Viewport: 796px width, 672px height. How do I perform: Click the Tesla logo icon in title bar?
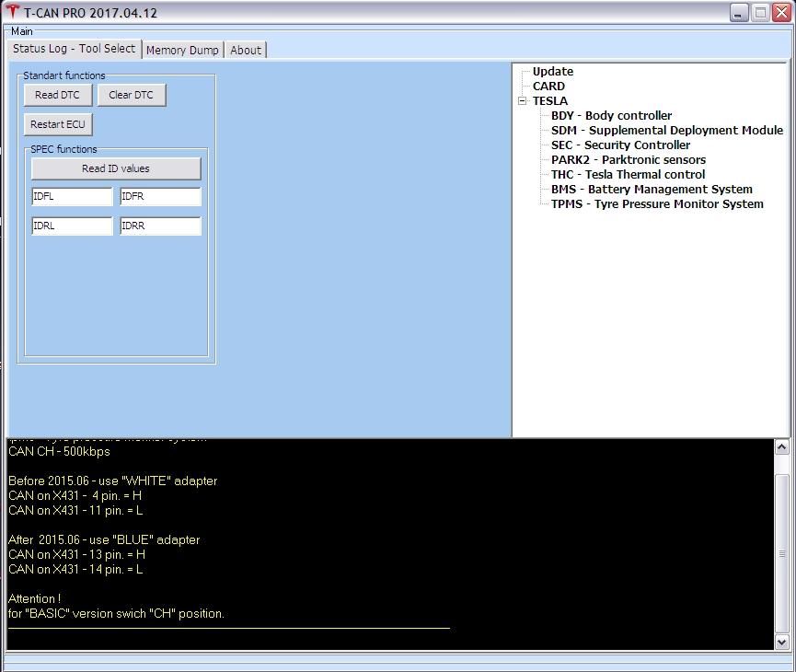[13, 12]
